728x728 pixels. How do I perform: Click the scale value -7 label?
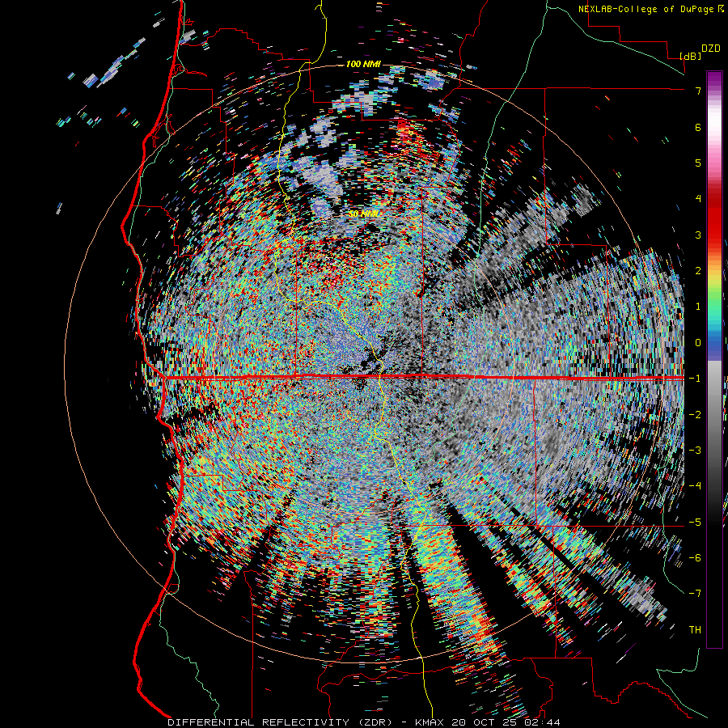pos(695,594)
